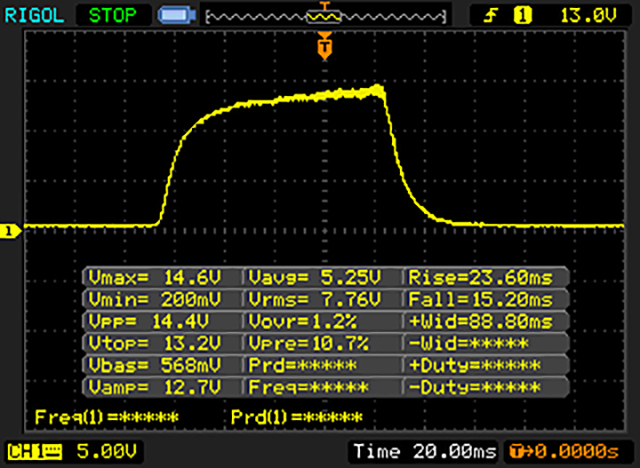Click the Vavg= 5.25V measurement
The width and height of the screenshot is (640, 468).
[315, 278]
